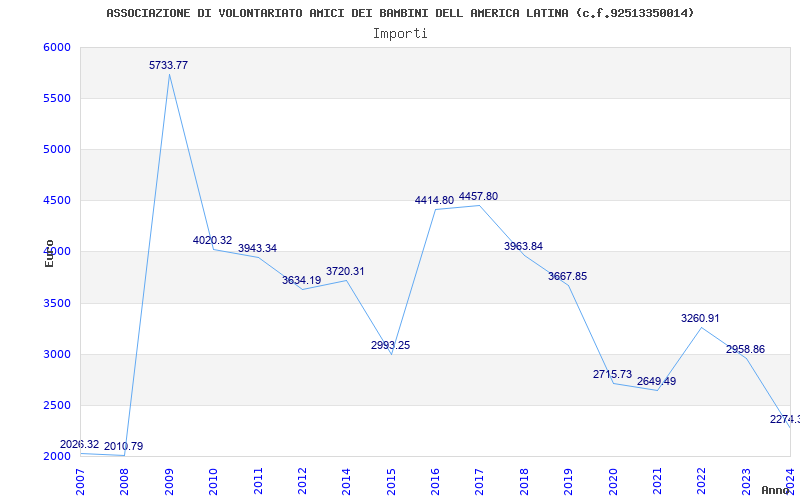The height and width of the screenshot is (500, 800).
Task: Select the Euro y-axis label
Action: click(49, 254)
